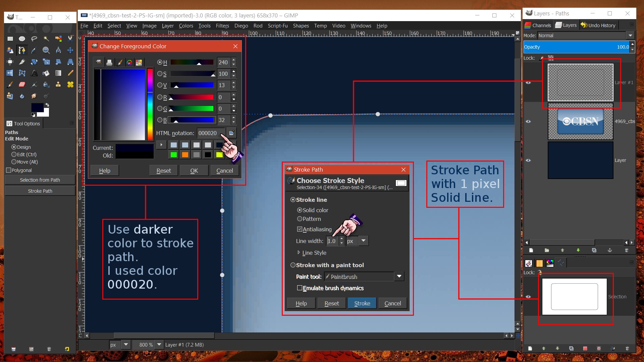
Task: Select the H (hue) radio button
Action: [160, 62]
